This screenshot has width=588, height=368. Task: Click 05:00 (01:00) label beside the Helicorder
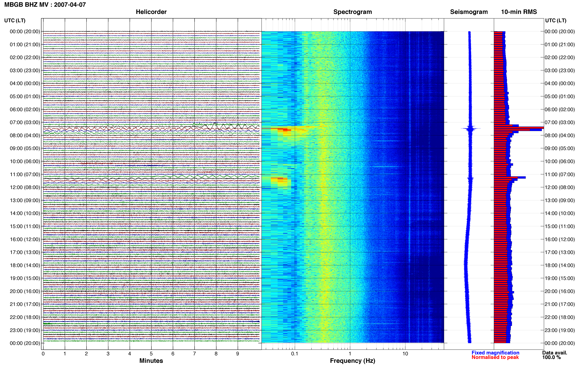click(25, 96)
